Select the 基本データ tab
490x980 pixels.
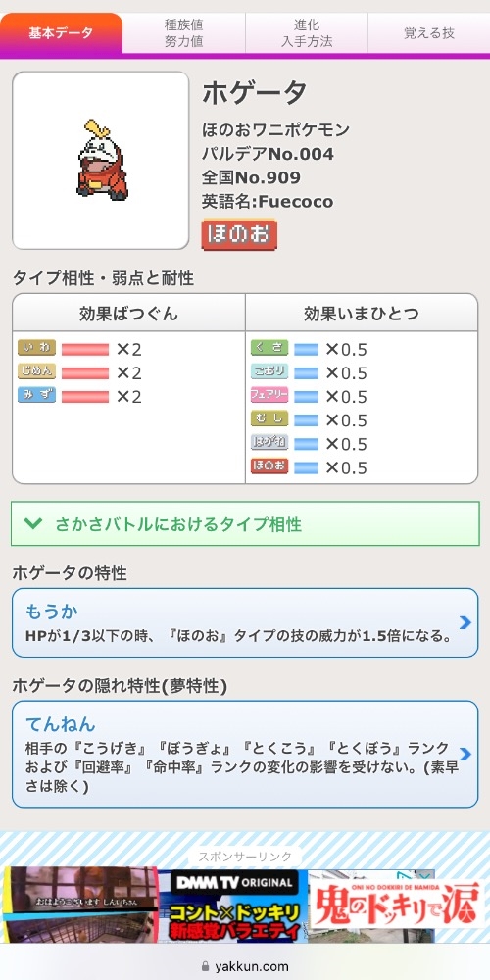click(x=61, y=33)
